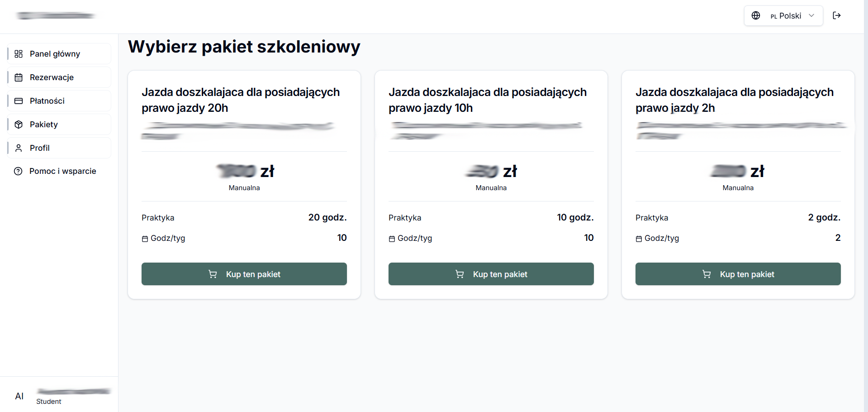Click the logout icon in the top right corner
868x412 pixels.
[x=837, y=15]
